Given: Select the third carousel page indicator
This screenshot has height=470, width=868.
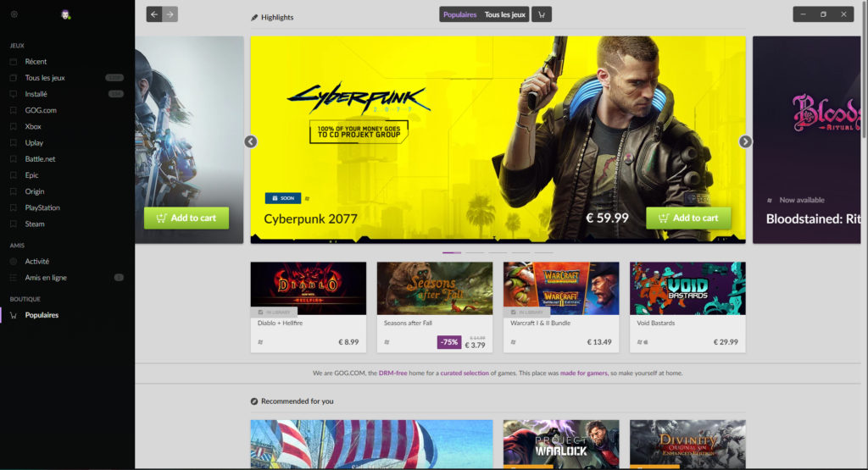Looking at the screenshot, I should click(497, 252).
